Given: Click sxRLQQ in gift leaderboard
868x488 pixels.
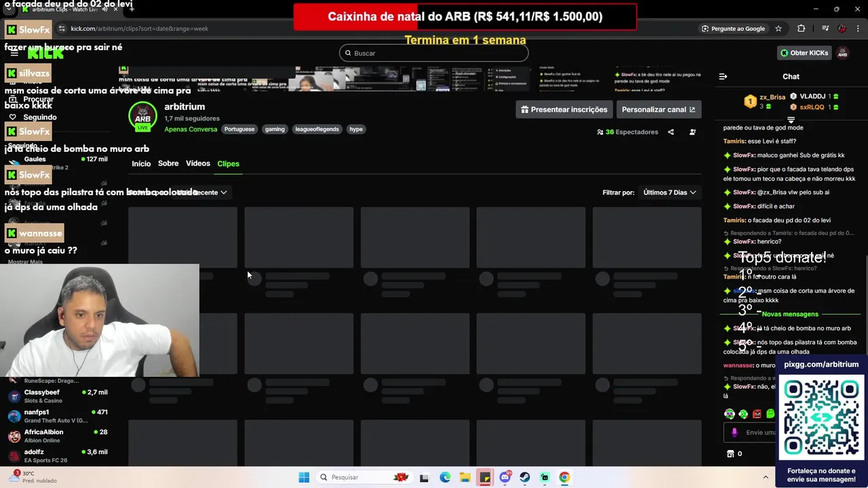Looking at the screenshot, I should click(x=812, y=107).
